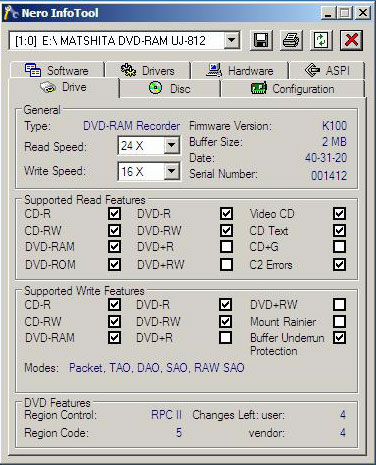Click the red X exit icon
This screenshot has width=376, height=465.
(351, 41)
